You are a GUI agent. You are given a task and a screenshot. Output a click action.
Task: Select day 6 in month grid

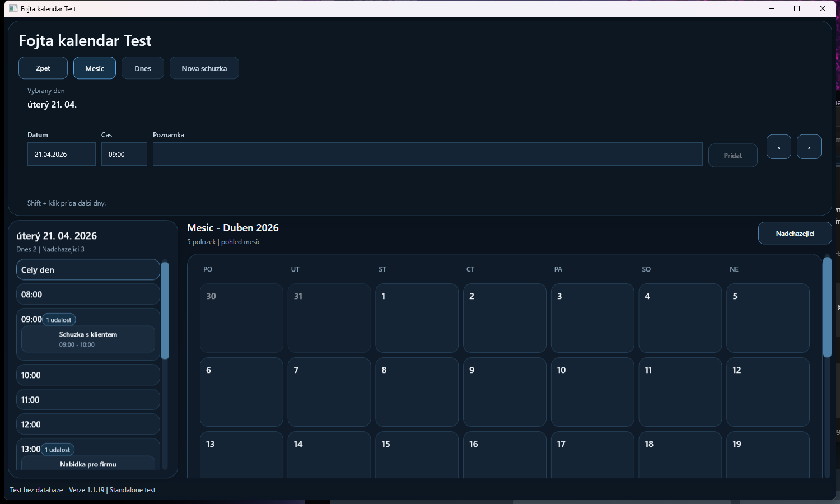coord(241,392)
